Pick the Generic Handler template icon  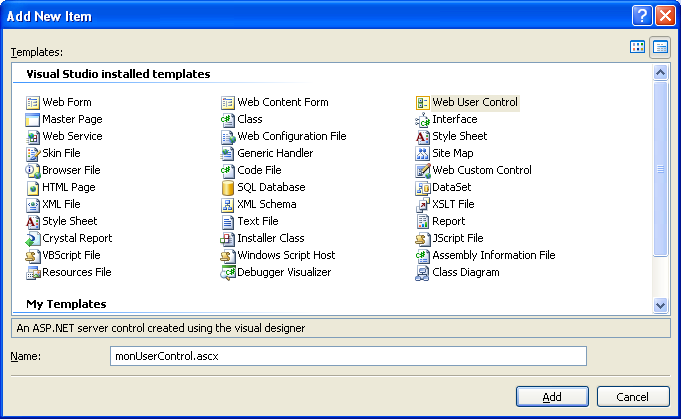pos(228,154)
